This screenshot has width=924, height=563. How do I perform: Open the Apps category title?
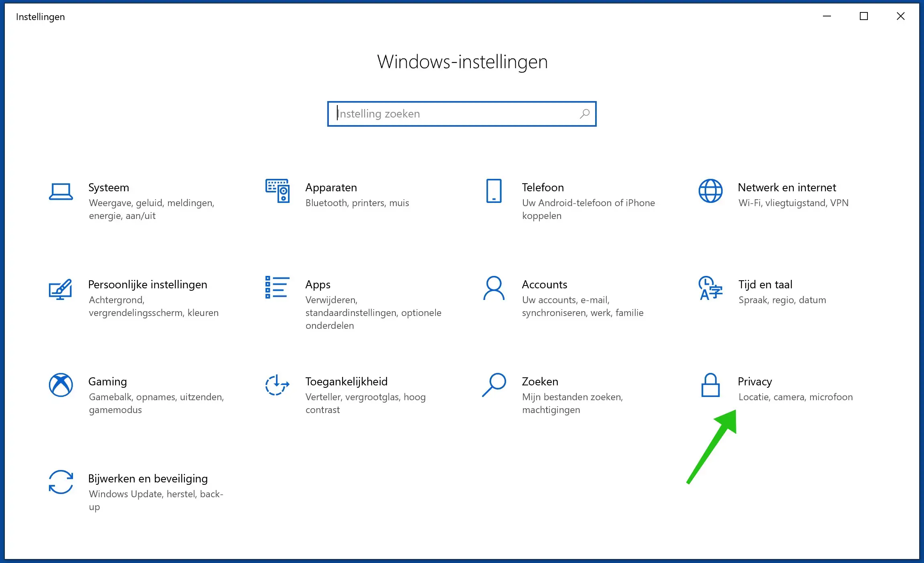(318, 284)
